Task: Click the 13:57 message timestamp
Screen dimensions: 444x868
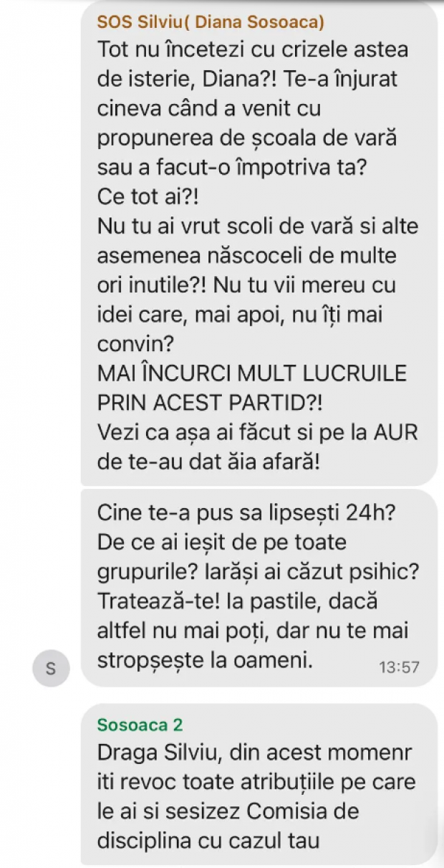Action: (398, 667)
